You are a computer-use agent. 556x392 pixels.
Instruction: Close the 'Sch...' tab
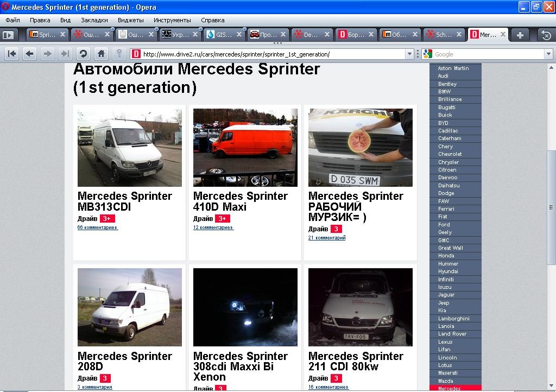click(x=459, y=34)
